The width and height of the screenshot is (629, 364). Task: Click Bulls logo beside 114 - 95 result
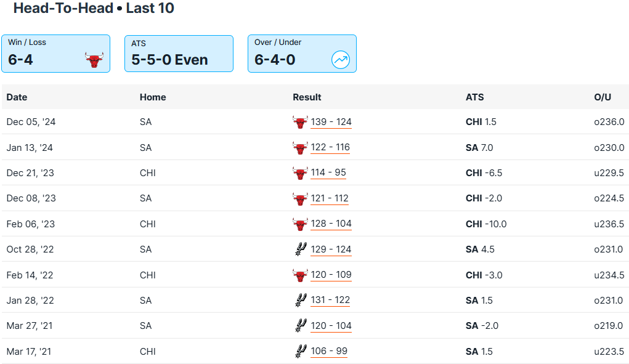pos(299,173)
